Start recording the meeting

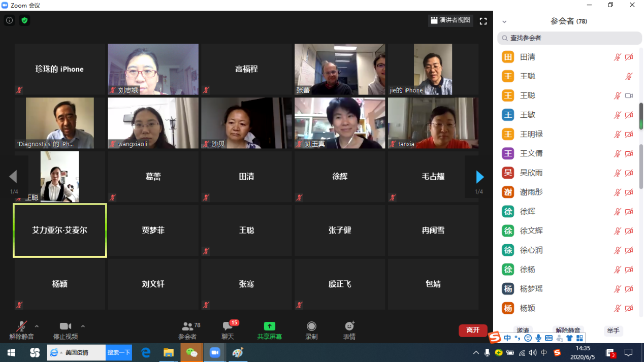click(x=311, y=330)
